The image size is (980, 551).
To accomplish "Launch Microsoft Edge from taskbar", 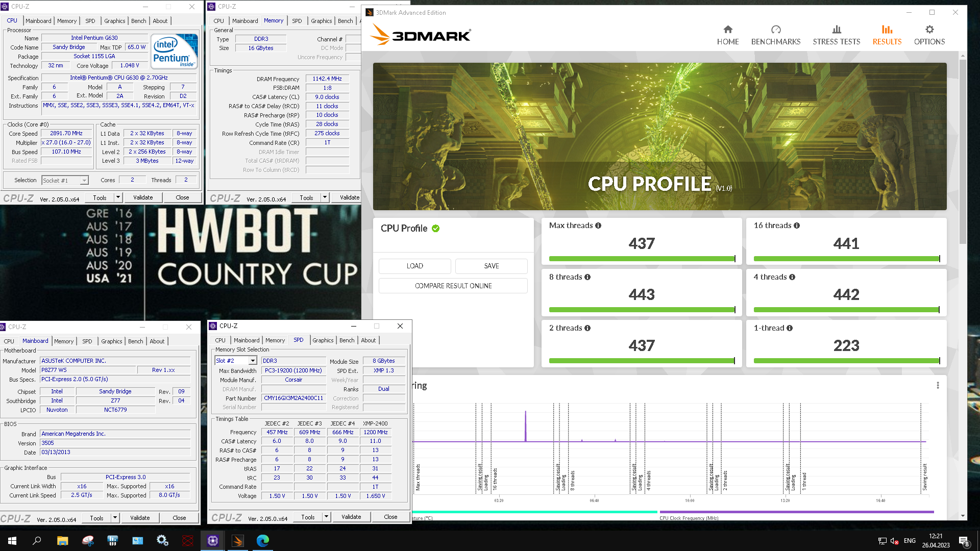I will point(263,541).
